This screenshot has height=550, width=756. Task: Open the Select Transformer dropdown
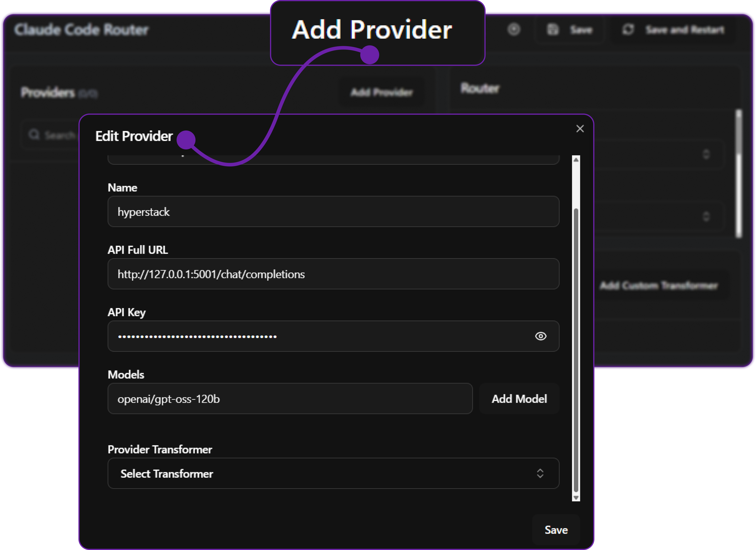point(333,473)
